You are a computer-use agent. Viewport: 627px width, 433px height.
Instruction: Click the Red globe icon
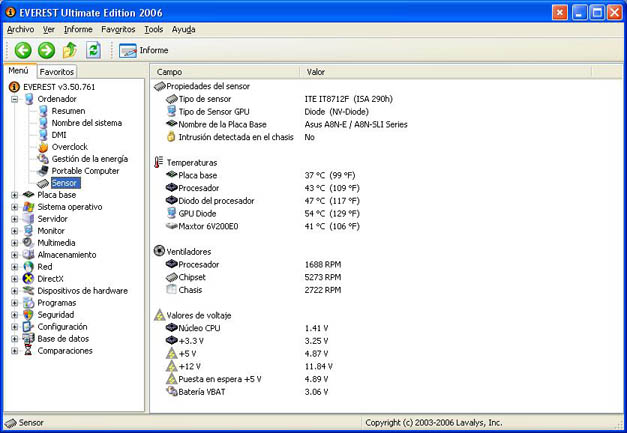pyautogui.click(x=28, y=267)
